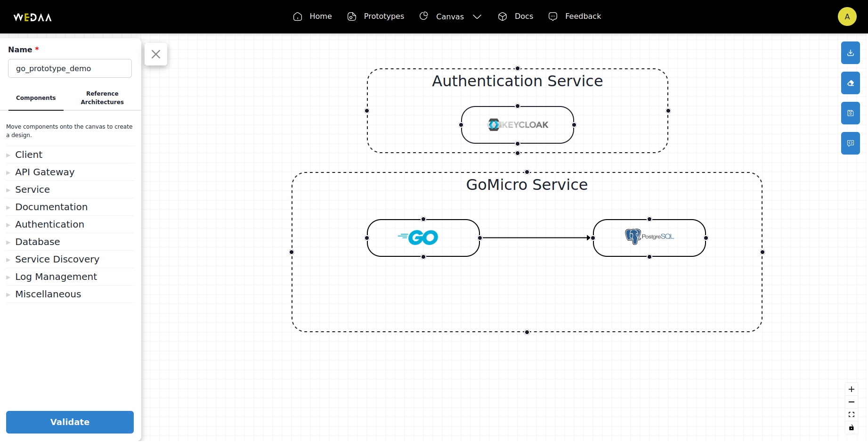Zoom in on the canvas
This screenshot has height=442, width=868.
coord(851,389)
